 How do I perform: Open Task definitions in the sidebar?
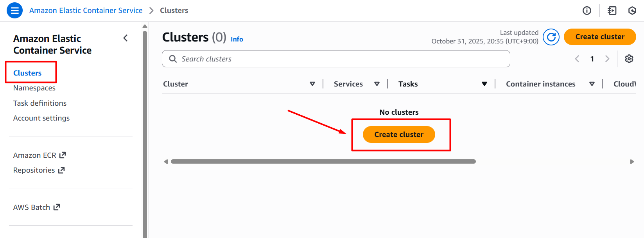tap(40, 103)
